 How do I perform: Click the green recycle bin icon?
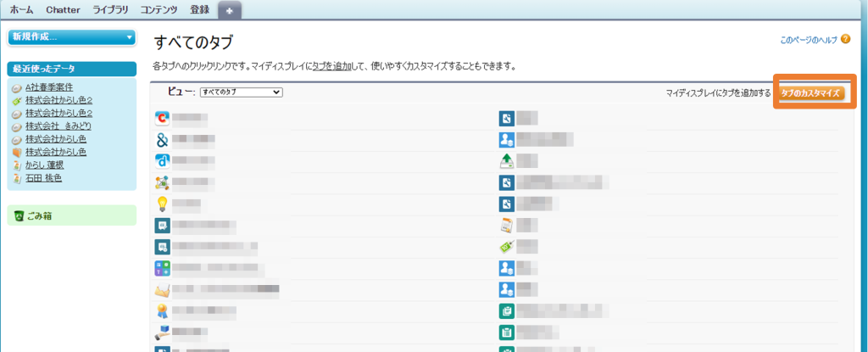click(x=19, y=215)
